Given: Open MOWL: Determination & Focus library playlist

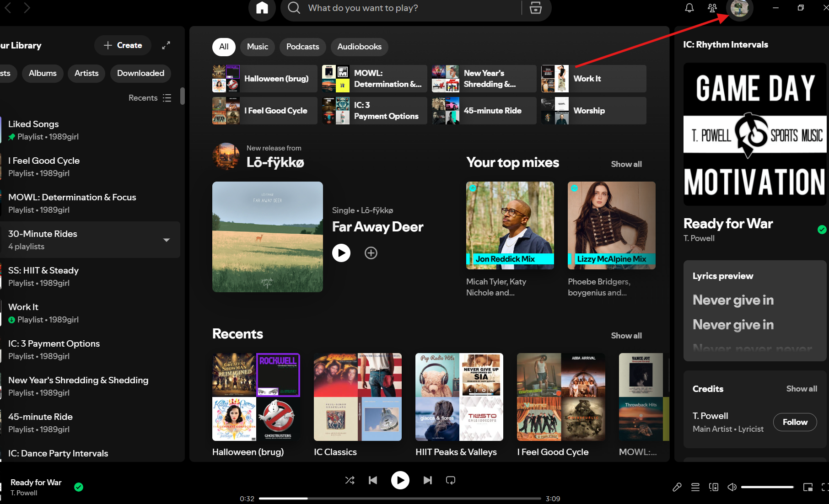Looking at the screenshot, I should (90, 204).
